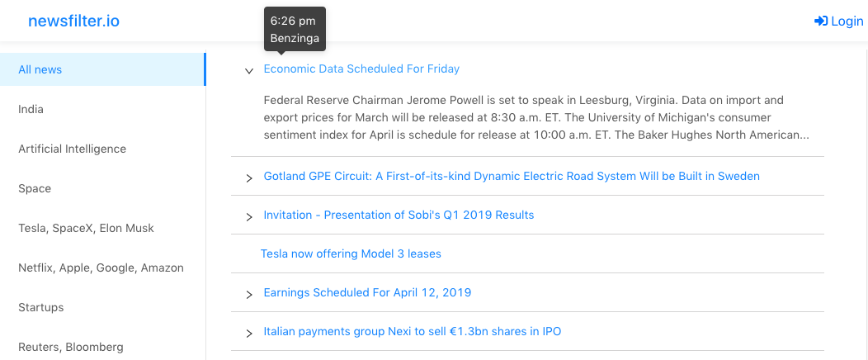The height and width of the screenshot is (360, 868).
Task: Show Tesla, SpaceX, Elon Musk news
Action: [x=86, y=228]
